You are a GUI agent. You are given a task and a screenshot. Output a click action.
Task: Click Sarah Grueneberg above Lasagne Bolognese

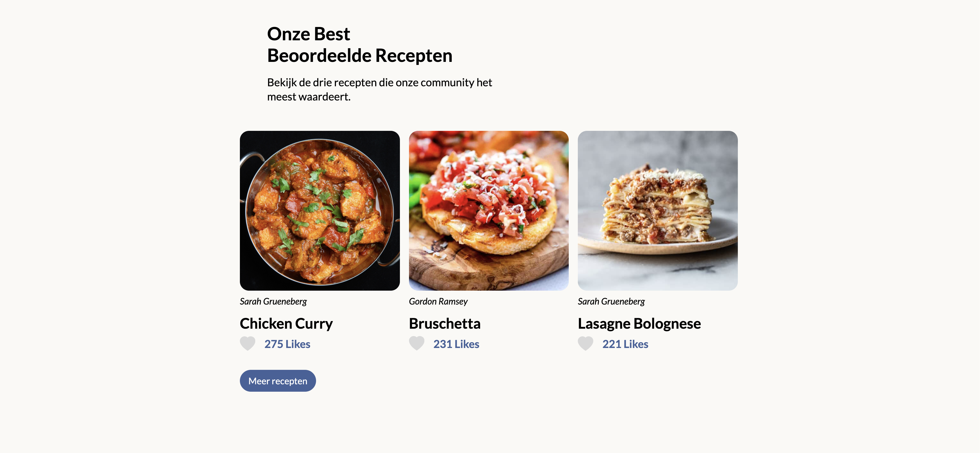(x=611, y=301)
